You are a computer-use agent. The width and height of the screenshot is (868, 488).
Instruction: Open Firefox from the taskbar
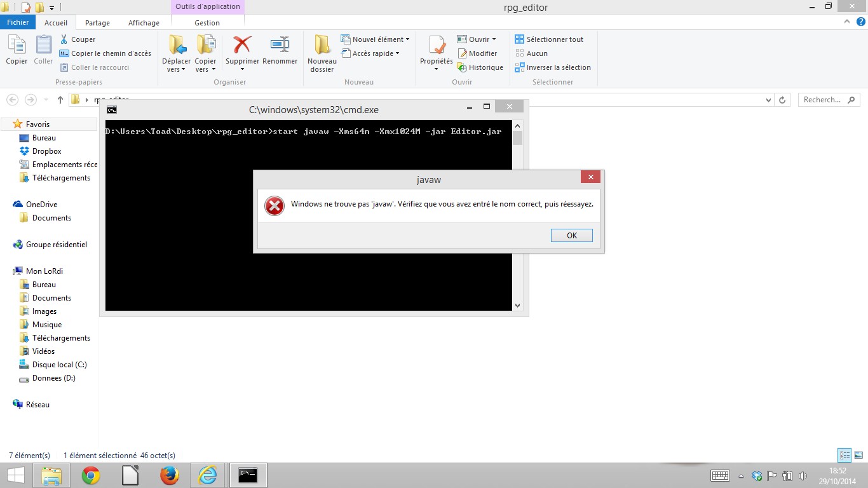tap(169, 475)
